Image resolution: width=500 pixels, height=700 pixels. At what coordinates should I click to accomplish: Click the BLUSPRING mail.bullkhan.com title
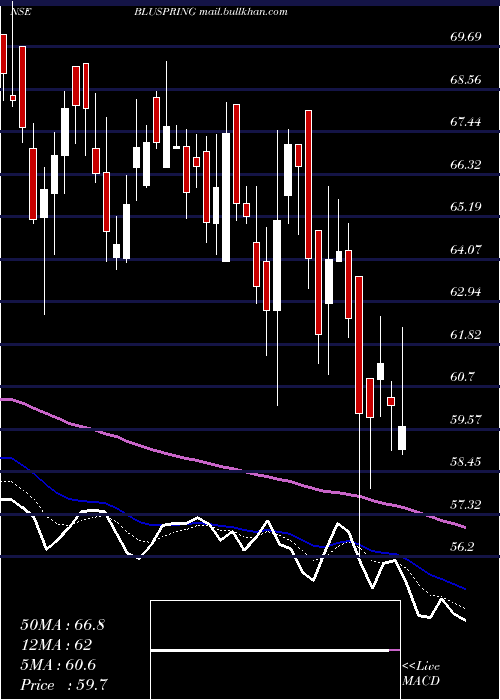click(x=210, y=12)
